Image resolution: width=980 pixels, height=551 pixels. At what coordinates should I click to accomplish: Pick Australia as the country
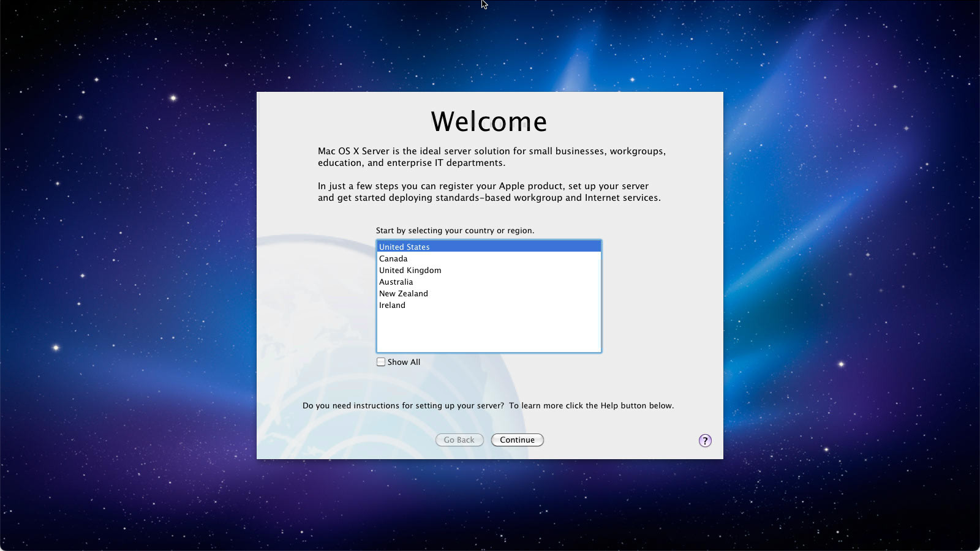click(489, 282)
